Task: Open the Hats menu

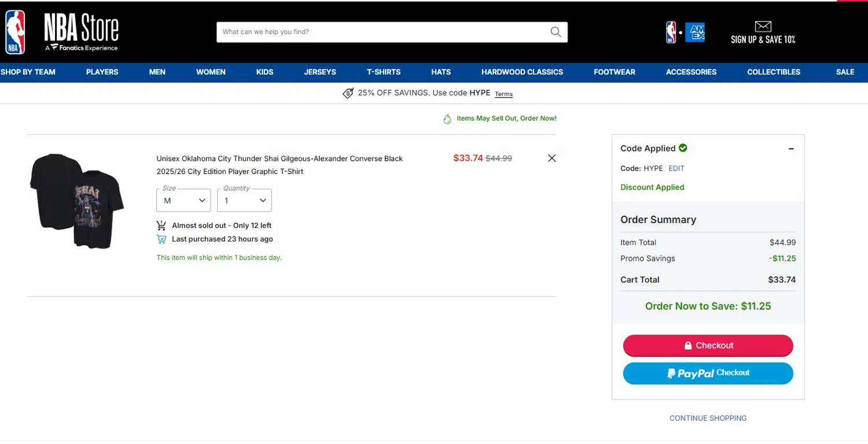Action: pyautogui.click(x=441, y=72)
